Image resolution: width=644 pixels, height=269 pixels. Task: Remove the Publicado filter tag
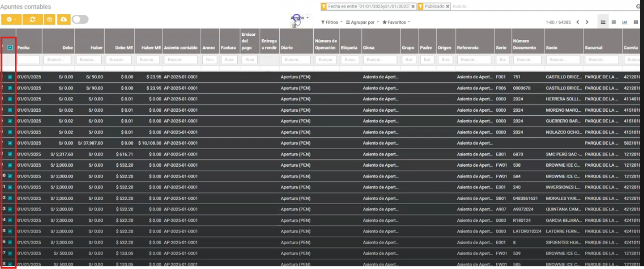(x=448, y=7)
